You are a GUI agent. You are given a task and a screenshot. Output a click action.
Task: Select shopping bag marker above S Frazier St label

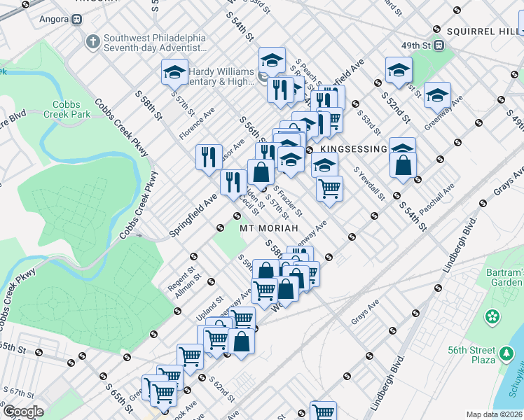(261, 172)
